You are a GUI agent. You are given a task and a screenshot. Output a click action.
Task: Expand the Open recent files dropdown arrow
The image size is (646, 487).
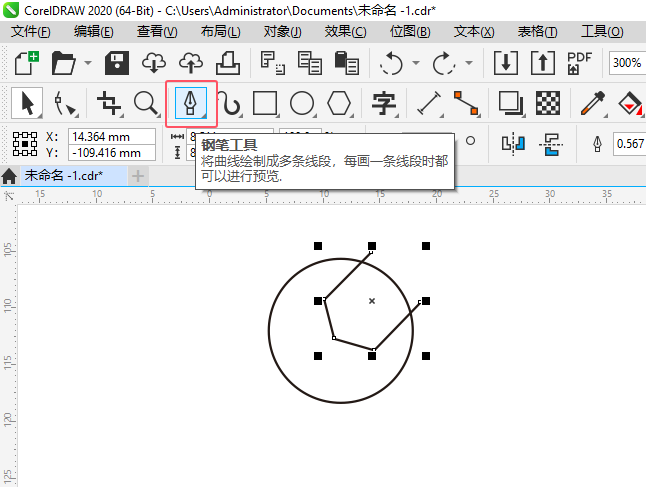point(88,63)
